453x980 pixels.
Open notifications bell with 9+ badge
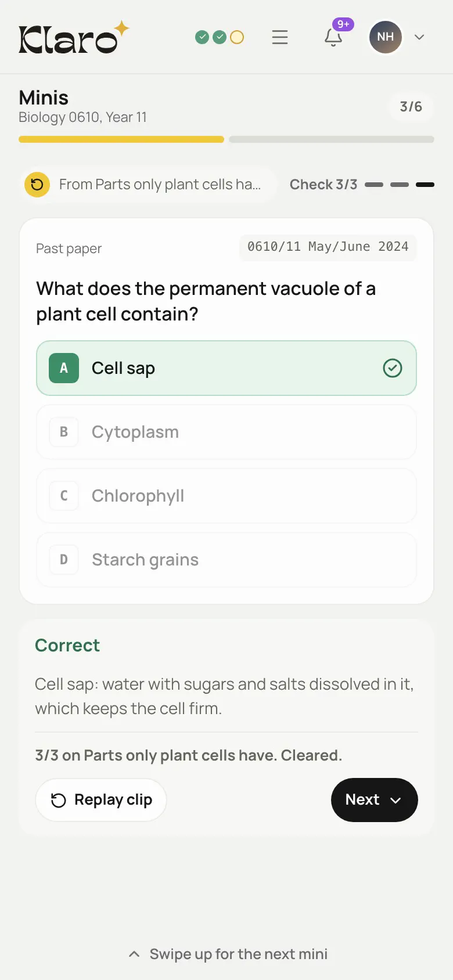click(x=333, y=37)
